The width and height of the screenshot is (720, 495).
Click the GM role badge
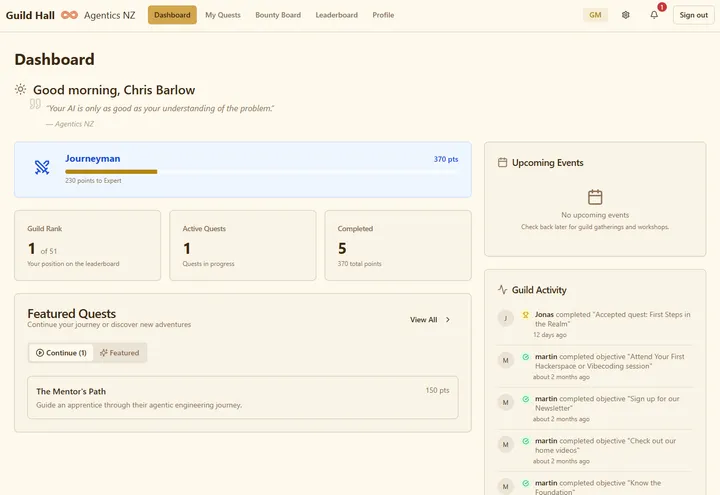click(595, 15)
